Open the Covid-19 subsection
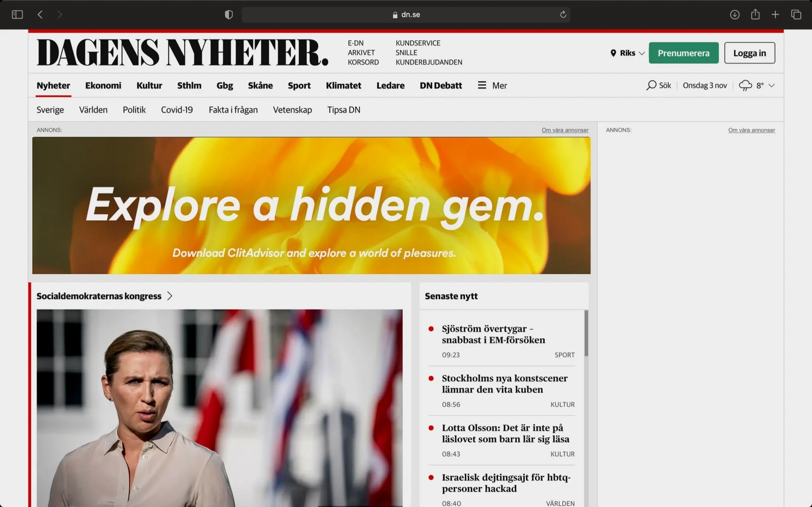 [x=177, y=110]
